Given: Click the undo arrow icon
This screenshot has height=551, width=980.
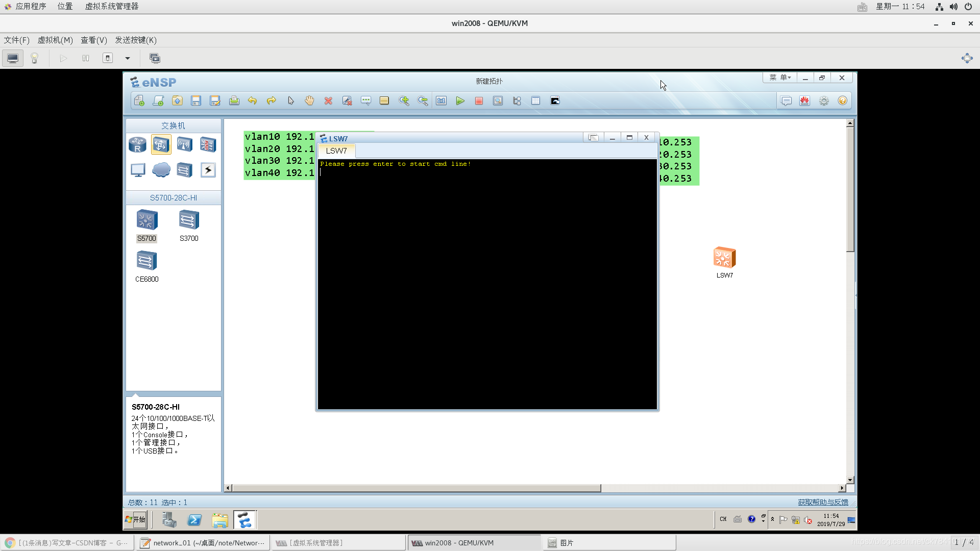Looking at the screenshot, I should (x=252, y=101).
